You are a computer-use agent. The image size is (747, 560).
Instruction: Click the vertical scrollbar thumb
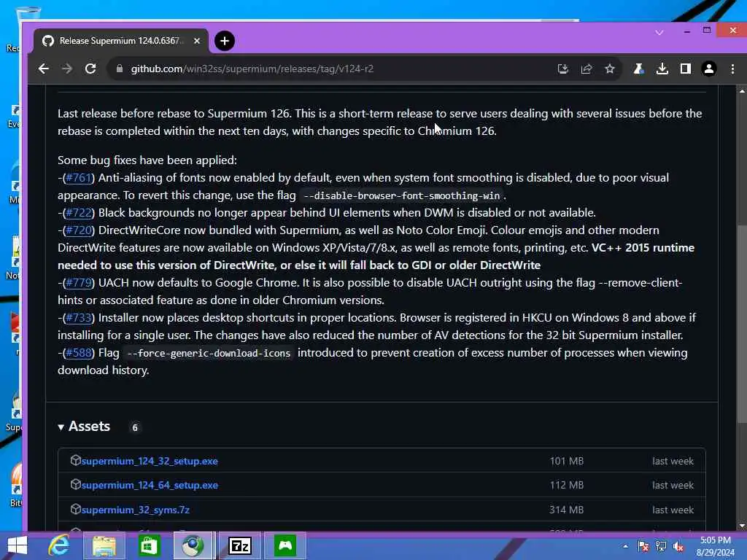coord(742,323)
